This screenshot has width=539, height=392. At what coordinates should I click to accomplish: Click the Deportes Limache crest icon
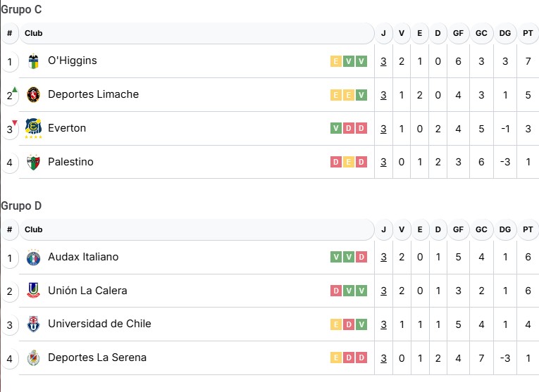33,95
